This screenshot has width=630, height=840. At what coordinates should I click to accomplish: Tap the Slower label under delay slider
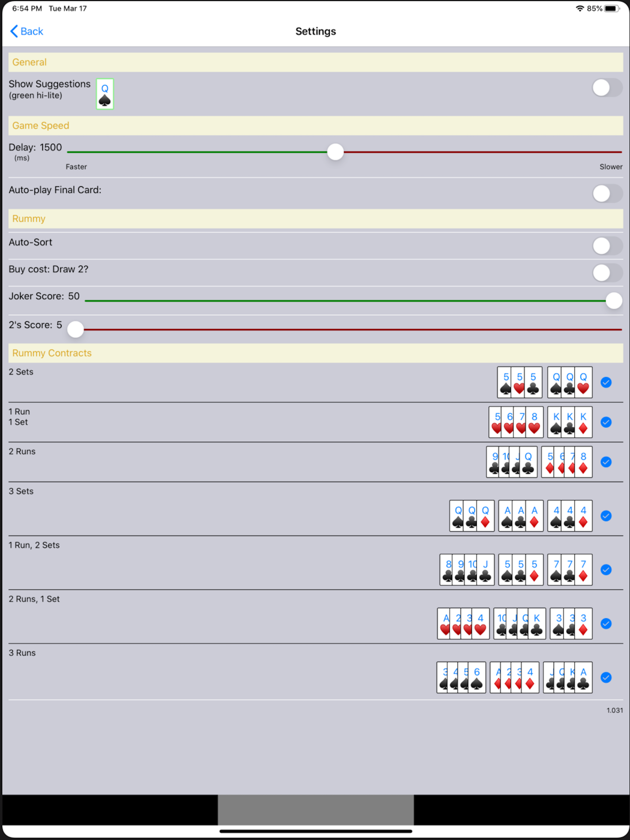click(x=611, y=167)
